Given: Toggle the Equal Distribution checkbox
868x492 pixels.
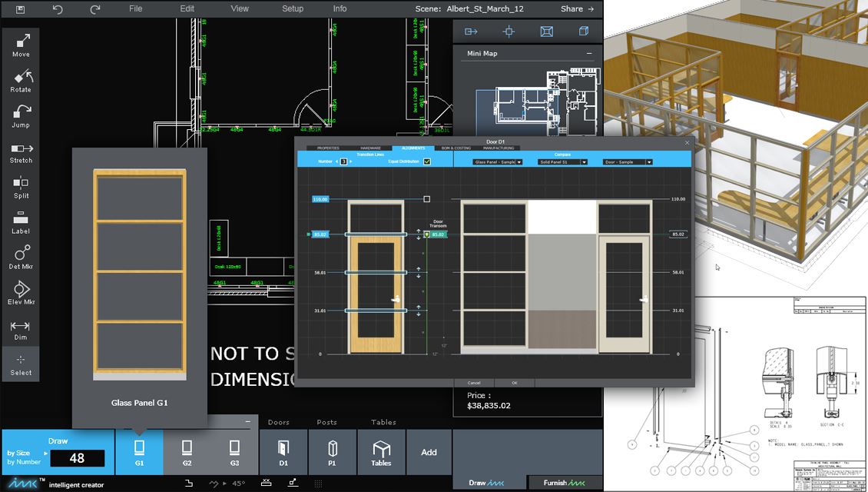Looking at the screenshot, I should (x=427, y=161).
